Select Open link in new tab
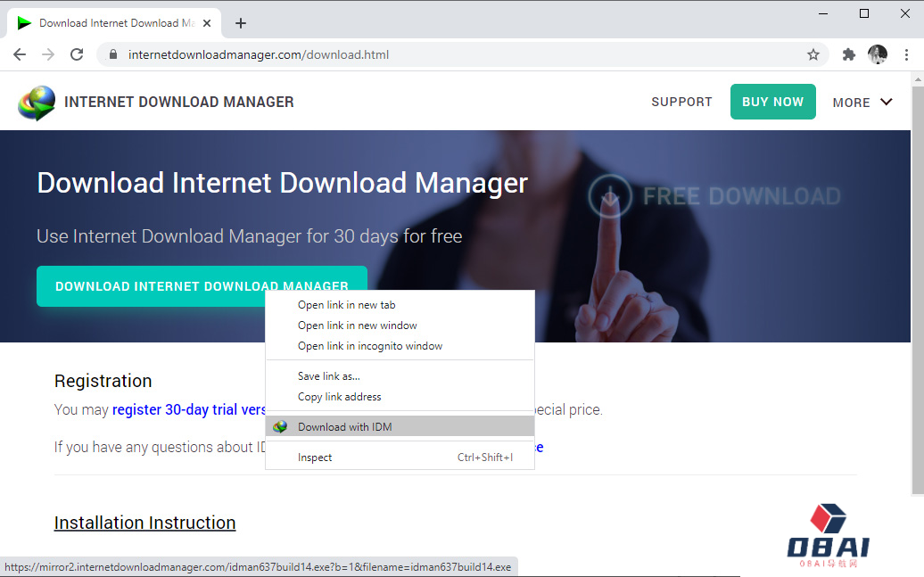924x577 pixels. (x=400, y=305)
